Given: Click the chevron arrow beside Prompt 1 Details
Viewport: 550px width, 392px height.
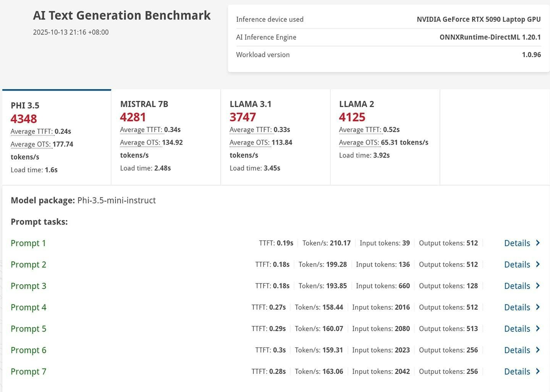Looking at the screenshot, I should tap(538, 243).
